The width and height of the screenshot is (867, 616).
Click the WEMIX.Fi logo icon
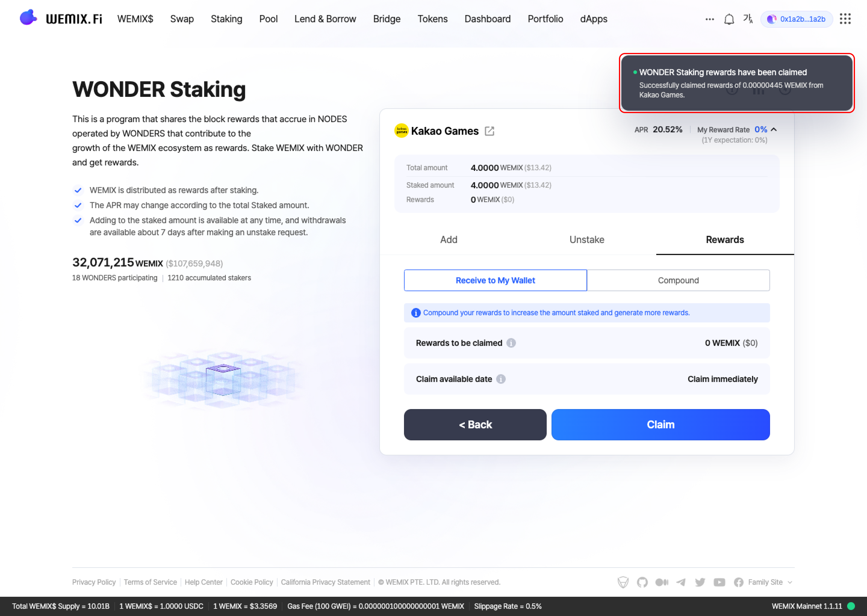click(27, 18)
